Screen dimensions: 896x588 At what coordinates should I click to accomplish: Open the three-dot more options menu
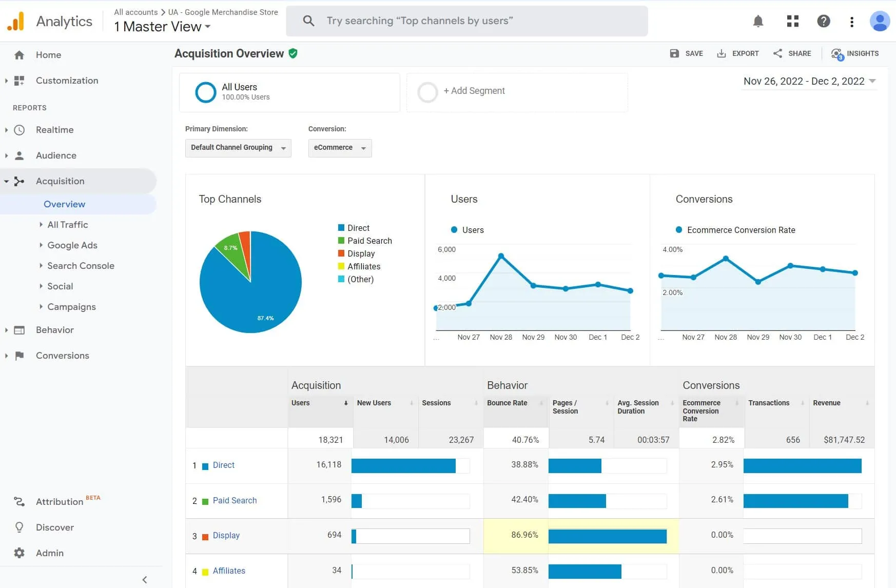[x=852, y=22]
